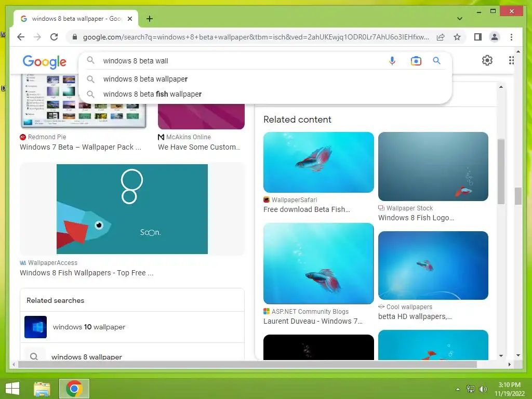Select related search windows 10 wallpaper
Image resolution: width=532 pixels, height=399 pixels.
(132, 327)
